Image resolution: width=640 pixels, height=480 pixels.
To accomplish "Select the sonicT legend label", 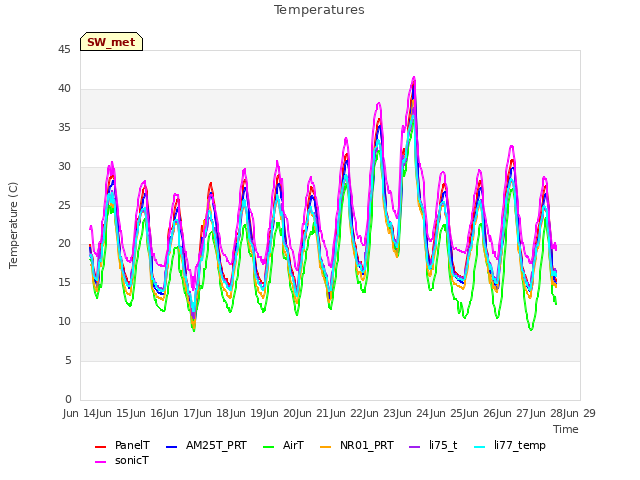I will coord(132,460).
